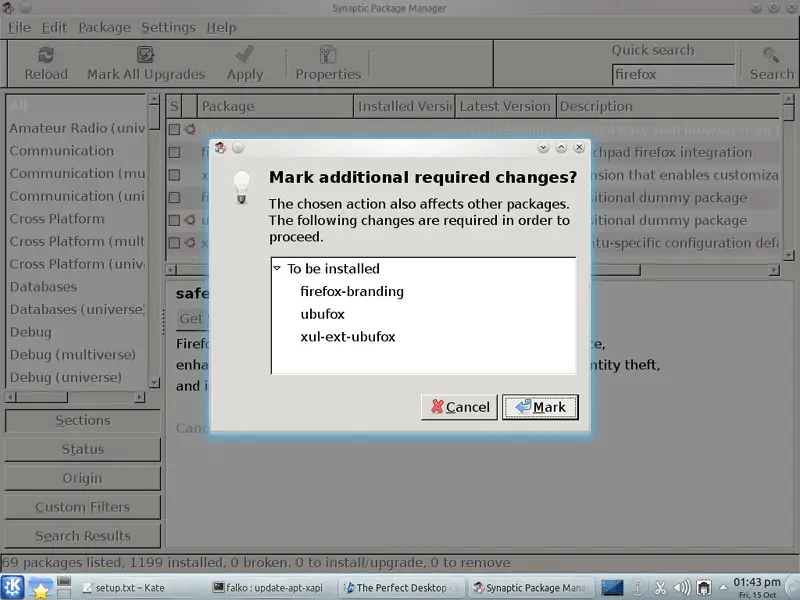The width and height of the screenshot is (800, 600).
Task: Open the Edit menu
Action: coord(54,28)
